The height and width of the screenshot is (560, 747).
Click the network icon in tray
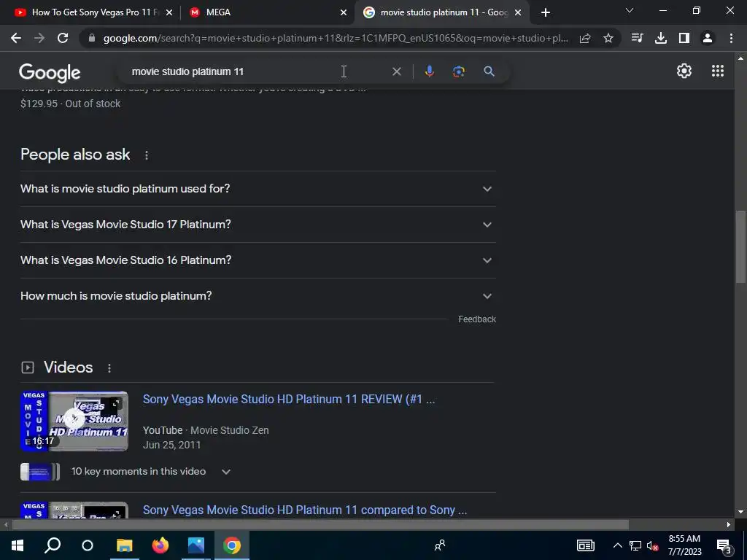pos(635,545)
